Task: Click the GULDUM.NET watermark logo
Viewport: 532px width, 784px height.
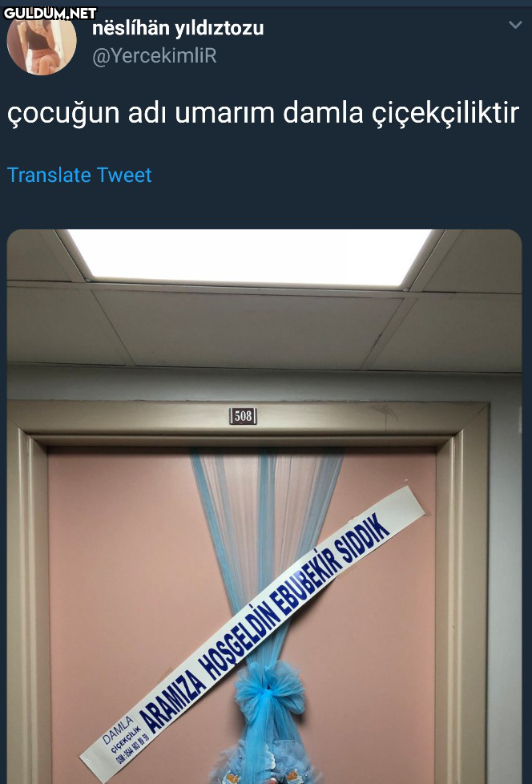Action: click(x=50, y=13)
